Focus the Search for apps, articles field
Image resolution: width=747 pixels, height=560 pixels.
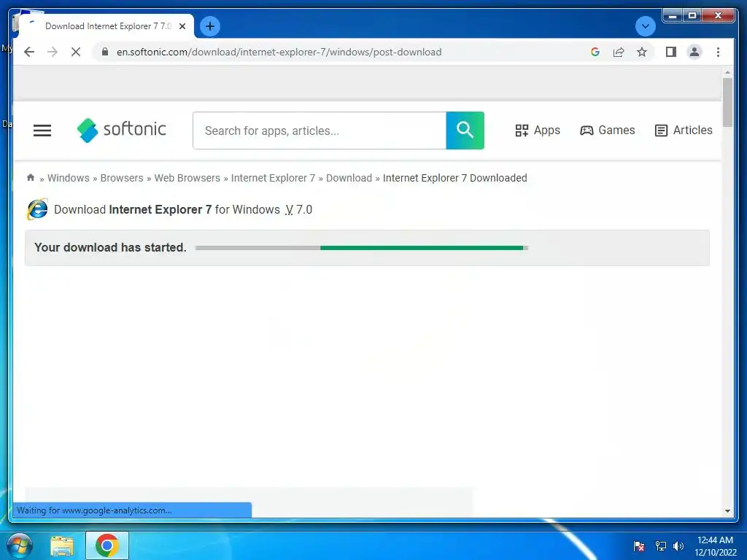pos(320,131)
